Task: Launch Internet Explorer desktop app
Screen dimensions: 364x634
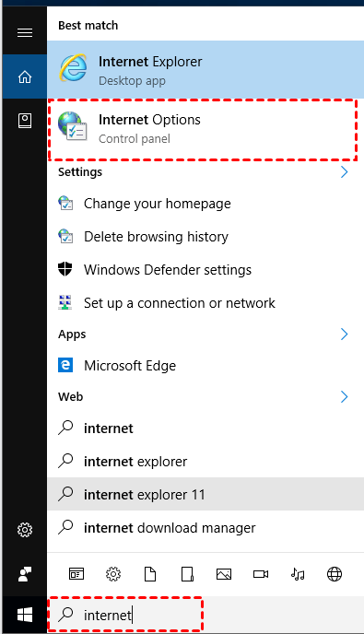Action: click(205, 69)
